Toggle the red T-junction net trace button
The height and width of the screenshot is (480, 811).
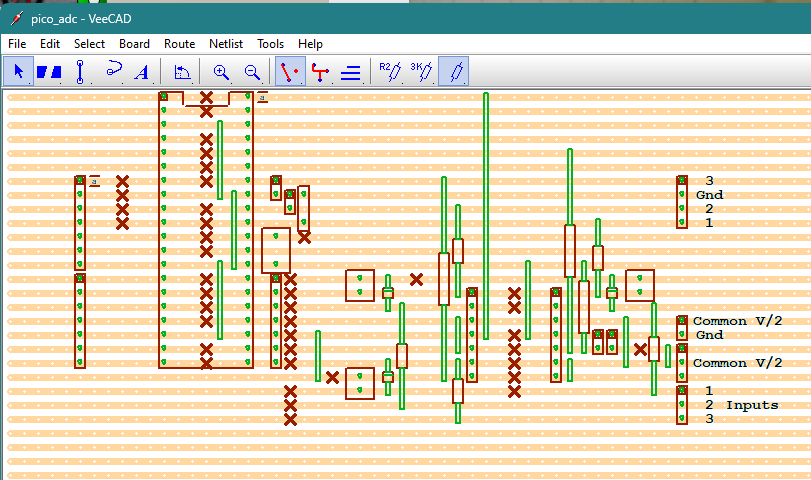(x=320, y=72)
